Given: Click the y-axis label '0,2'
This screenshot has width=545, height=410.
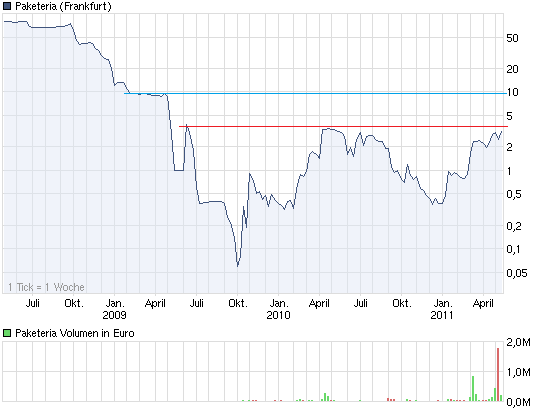Looking at the screenshot, I should click(514, 226).
